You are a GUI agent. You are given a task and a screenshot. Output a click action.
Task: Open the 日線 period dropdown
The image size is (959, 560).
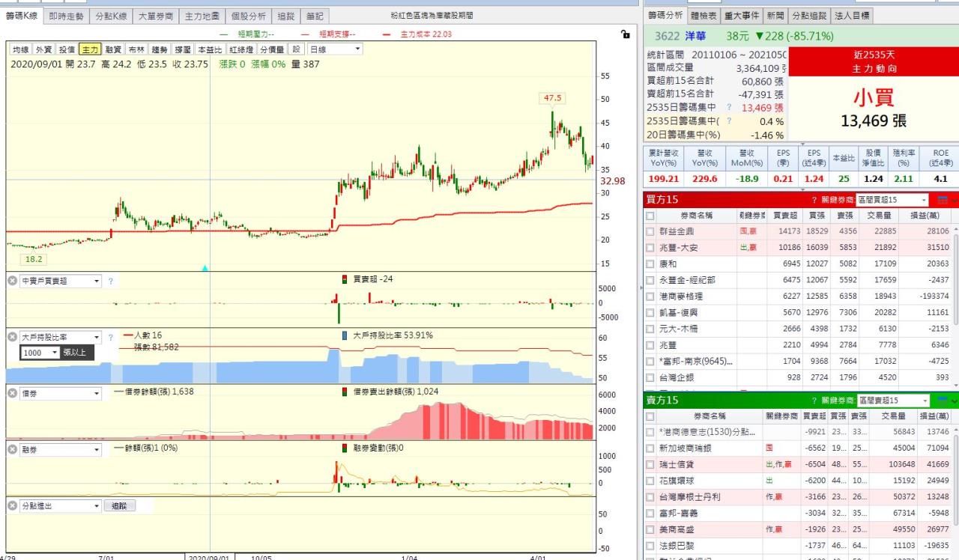335,49
